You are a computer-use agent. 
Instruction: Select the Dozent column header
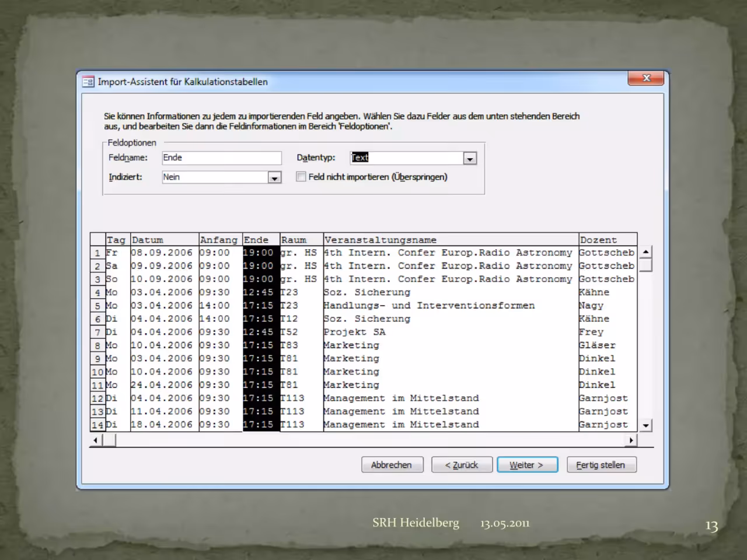coord(608,240)
